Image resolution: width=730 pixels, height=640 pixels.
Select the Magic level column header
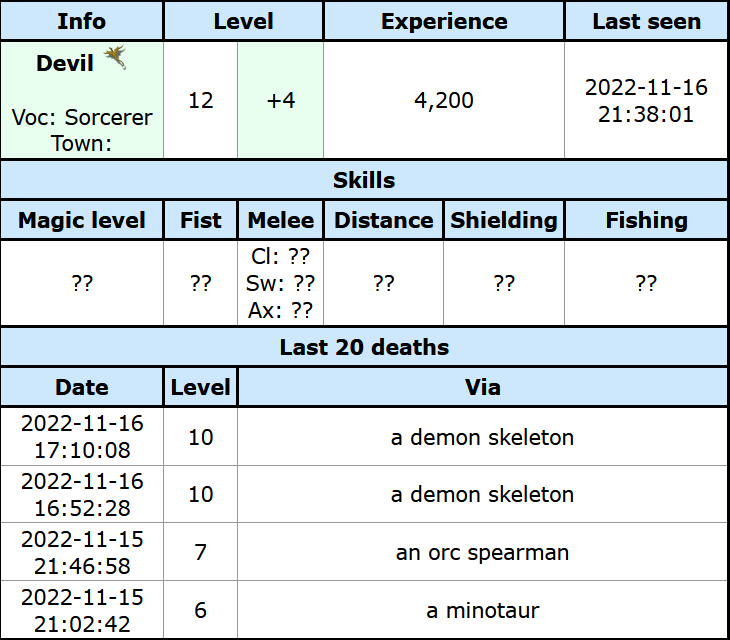click(82, 220)
